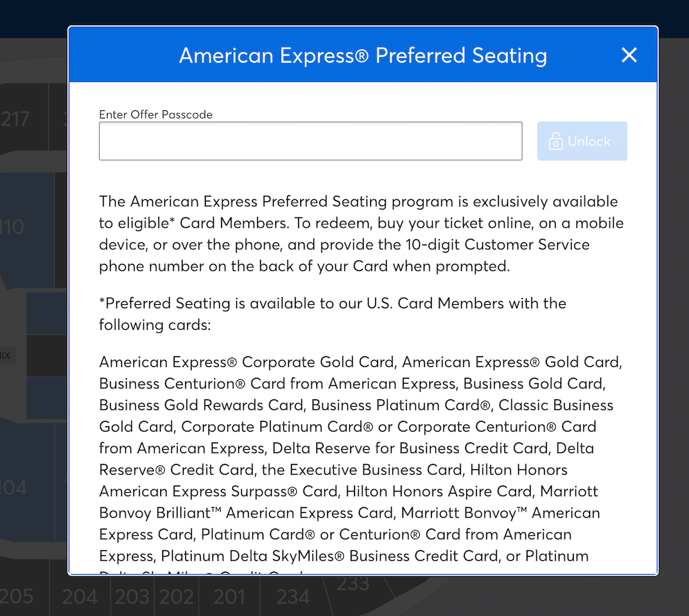The width and height of the screenshot is (689, 616).
Task: Select section 202 on the seating map
Action: (176, 597)
